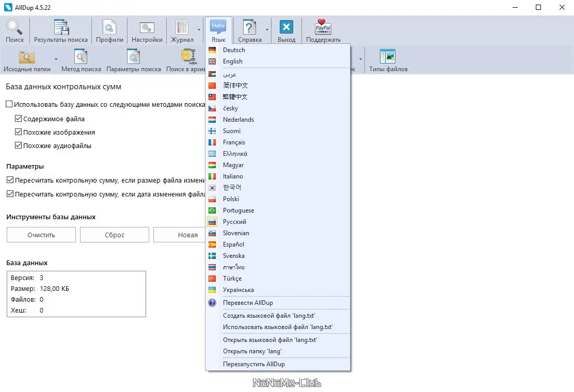The image size is (574, 392).
Task: Click the Размер value 128,00 КБ
Action: tap(55, 288)
